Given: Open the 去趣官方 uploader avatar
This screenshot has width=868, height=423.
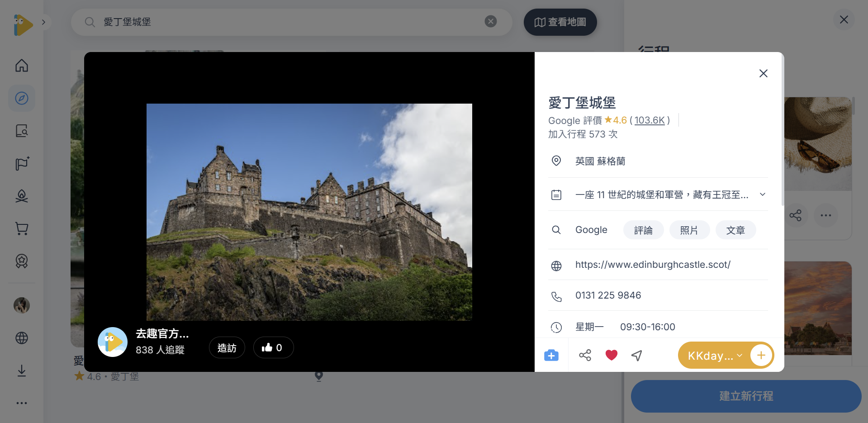Looking at the screenshot, I should tap(113, 342).
